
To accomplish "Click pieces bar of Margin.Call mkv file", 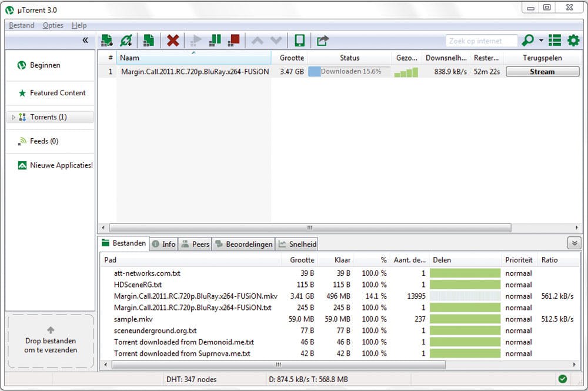I will pyautogui.click(x=465, y=296).
